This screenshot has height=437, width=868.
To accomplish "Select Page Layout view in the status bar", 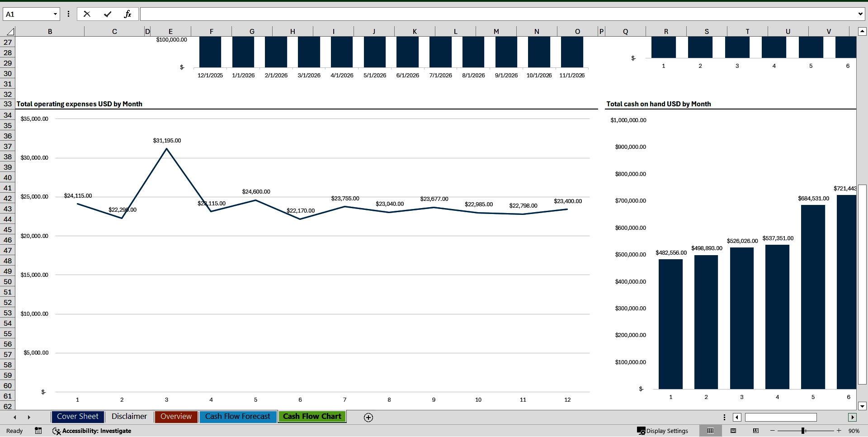I will pyautogui.click(x=732, y=431).
